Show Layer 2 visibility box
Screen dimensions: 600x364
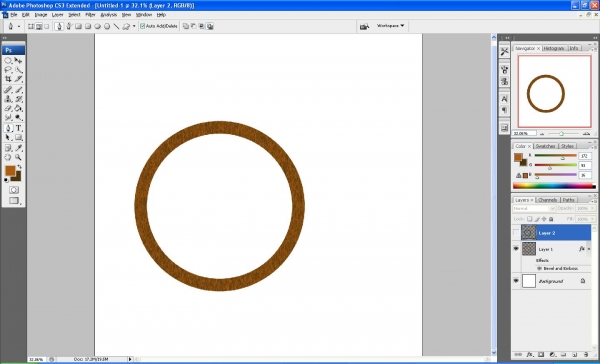(x=516, y=233)
